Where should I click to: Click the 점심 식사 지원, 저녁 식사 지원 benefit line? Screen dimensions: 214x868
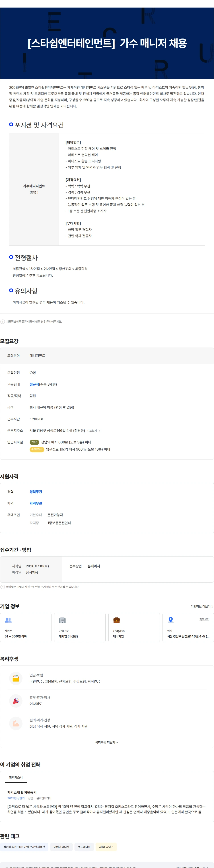58,726
